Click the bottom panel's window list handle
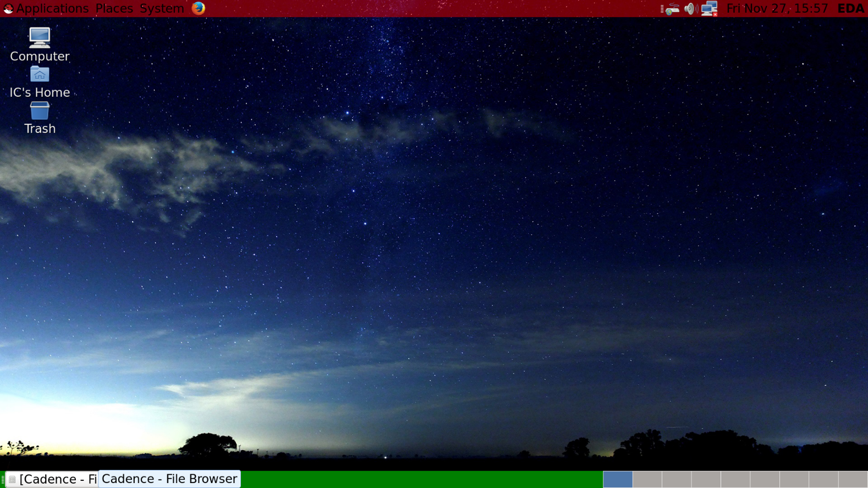The width and height of the screenshot is (868, 488). tap(3, 479)
